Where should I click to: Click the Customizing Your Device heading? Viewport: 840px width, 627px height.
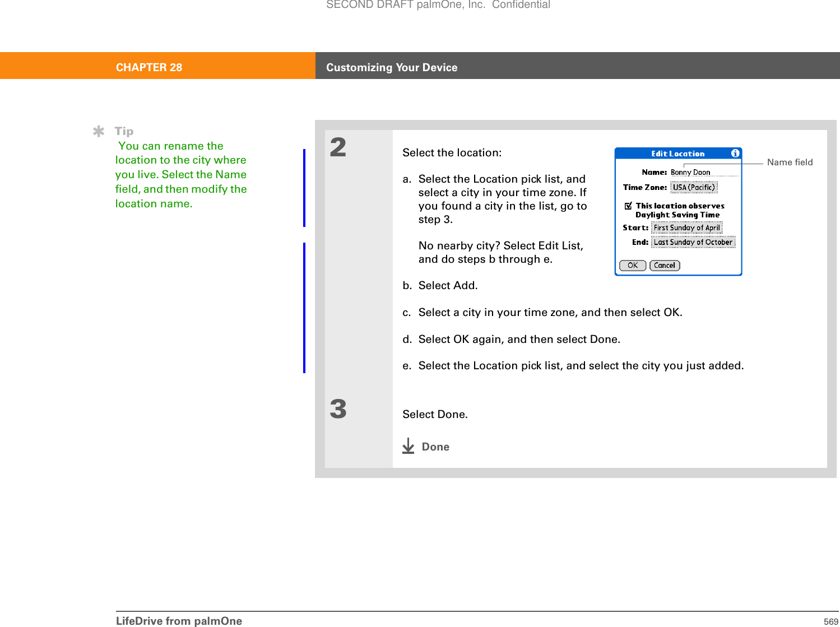coord(392,67)
